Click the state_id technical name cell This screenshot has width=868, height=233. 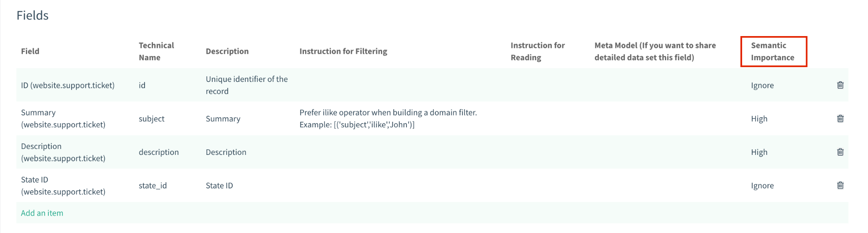(153, 186)
